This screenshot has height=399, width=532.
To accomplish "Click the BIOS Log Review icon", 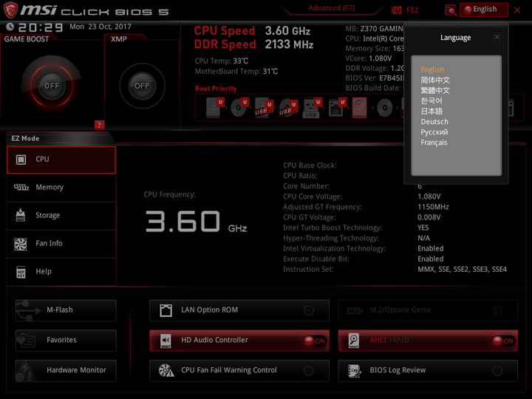I will [354, 370].
